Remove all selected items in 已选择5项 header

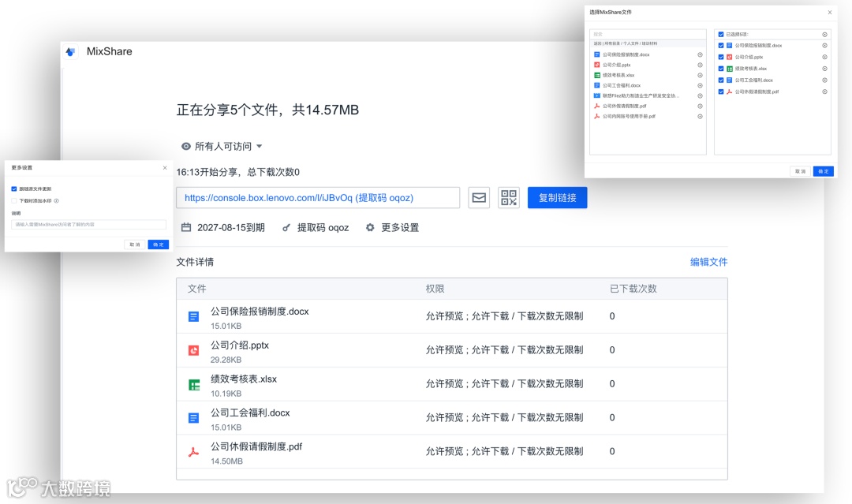pyautogui.click(x=824, y=35)
